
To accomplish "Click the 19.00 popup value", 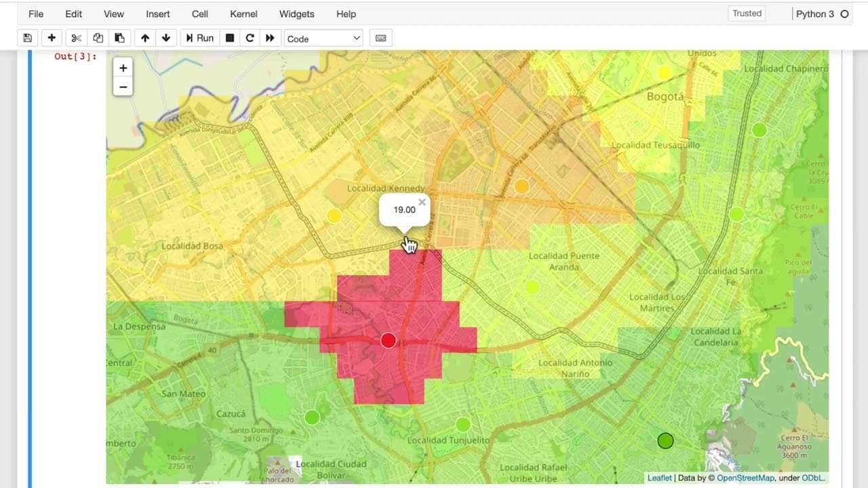I will 404,210.
